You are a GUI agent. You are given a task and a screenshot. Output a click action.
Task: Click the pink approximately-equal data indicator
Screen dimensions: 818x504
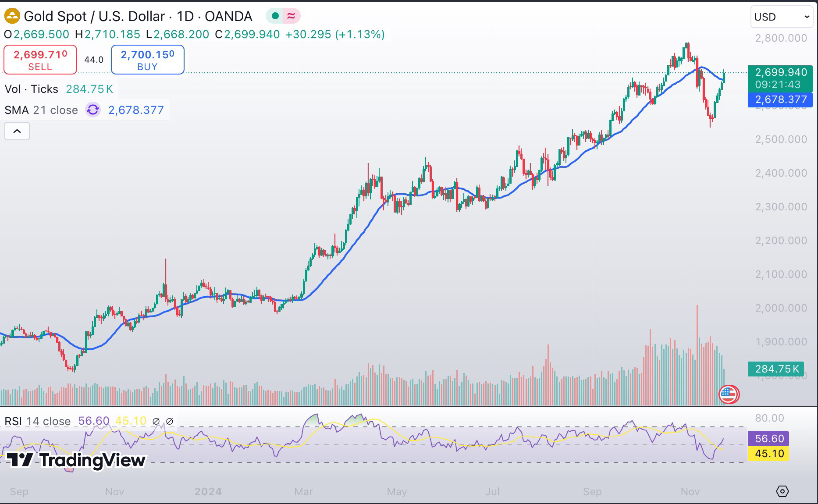coord(291,16)
